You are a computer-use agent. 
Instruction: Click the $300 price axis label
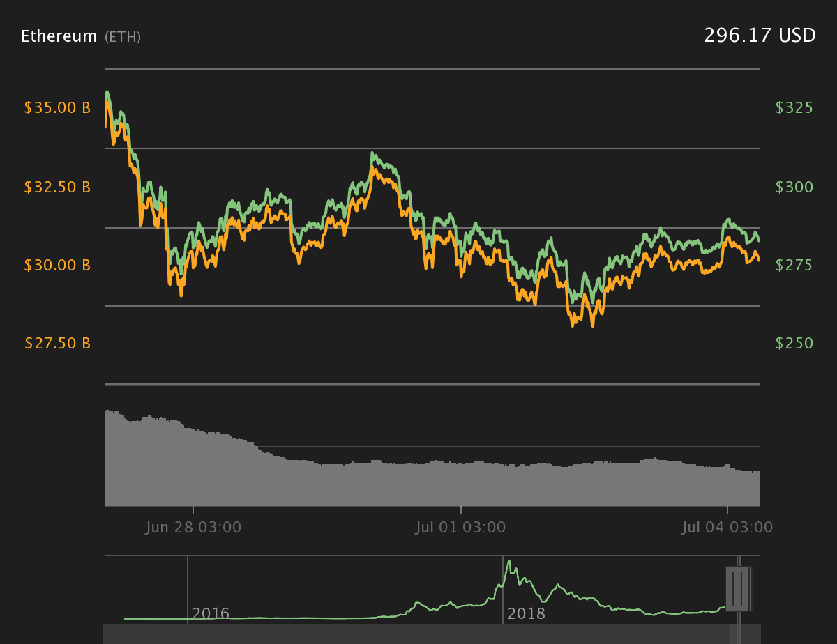pos(794,187)
